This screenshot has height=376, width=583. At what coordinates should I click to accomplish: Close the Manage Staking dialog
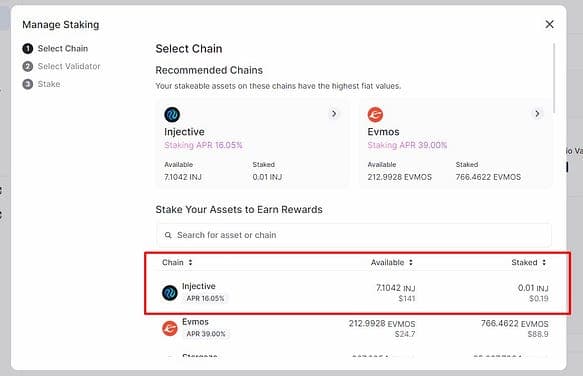(x=549, y=24)
